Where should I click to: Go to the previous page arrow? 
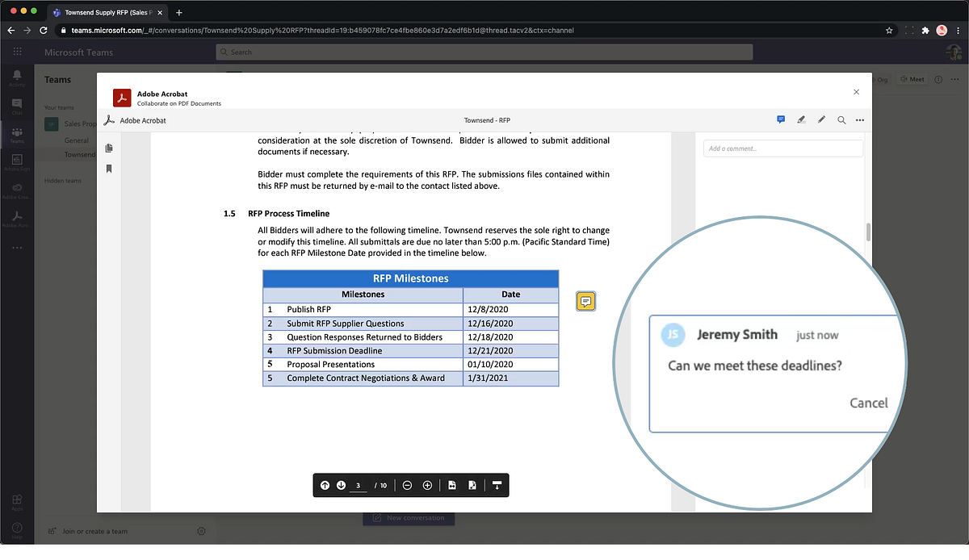(x=325, y=485)
